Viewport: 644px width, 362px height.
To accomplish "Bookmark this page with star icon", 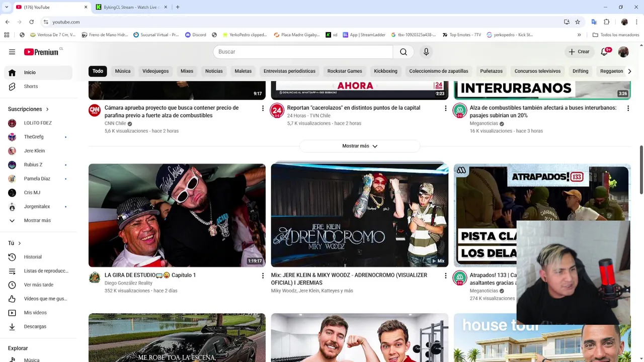I will click(x=578, y=22).
